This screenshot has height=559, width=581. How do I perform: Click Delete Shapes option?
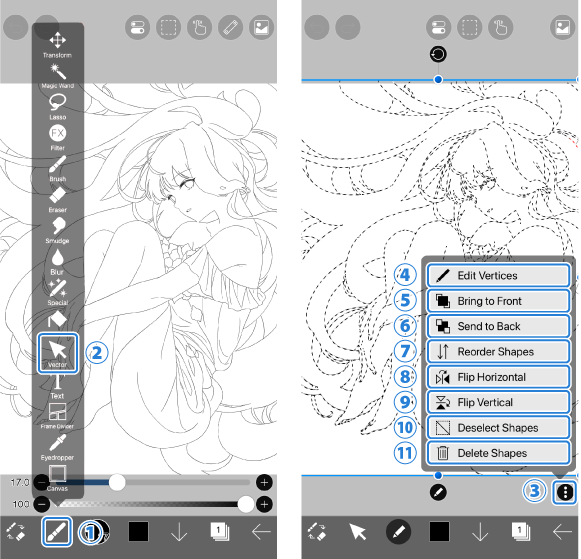pos(498,453)
